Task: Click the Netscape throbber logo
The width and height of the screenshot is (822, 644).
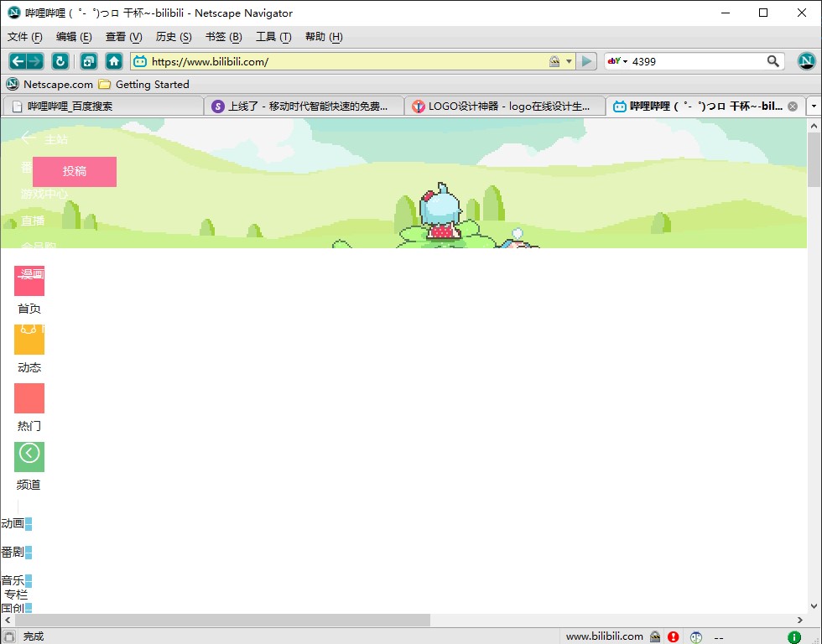Action: coord(806,61)
